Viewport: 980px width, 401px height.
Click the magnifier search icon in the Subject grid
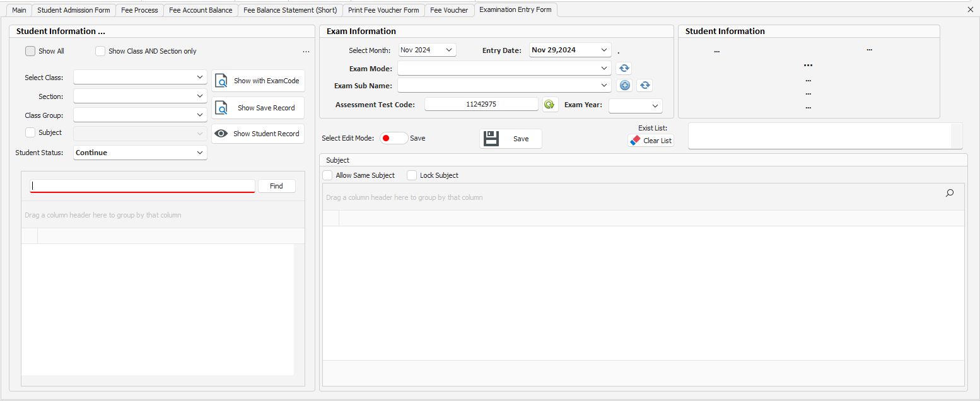pos(950,194)
